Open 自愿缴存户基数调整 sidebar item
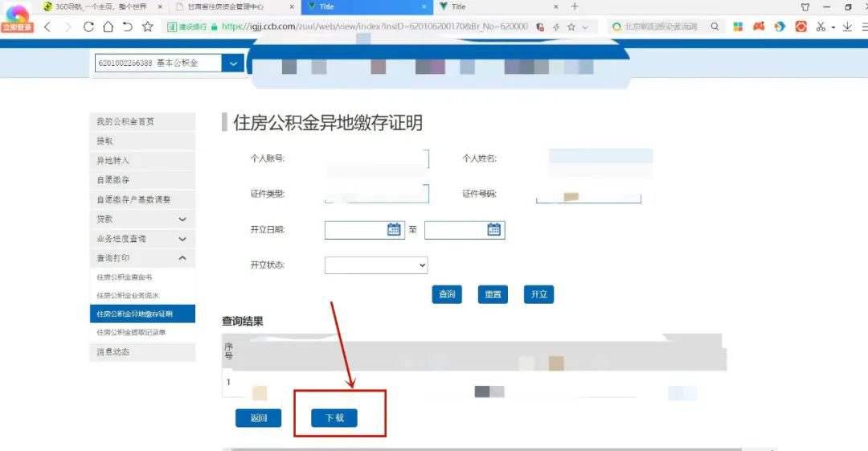 [x=142, y=199]
